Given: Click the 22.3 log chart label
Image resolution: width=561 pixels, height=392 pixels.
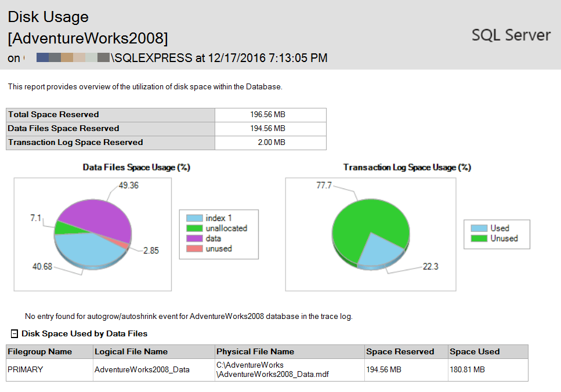Looking at the screenshot, I should (x=430, y=267).
